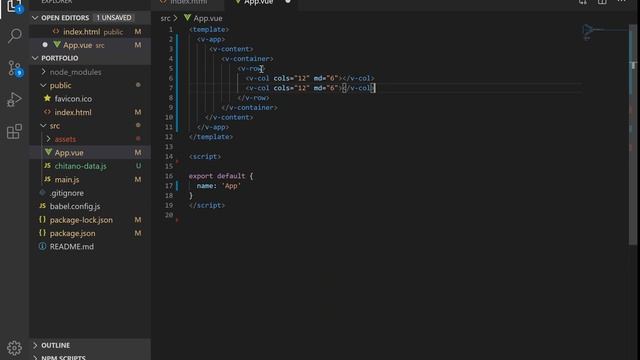Click the HTML icon of index.html in public folder

click(47, 112)
